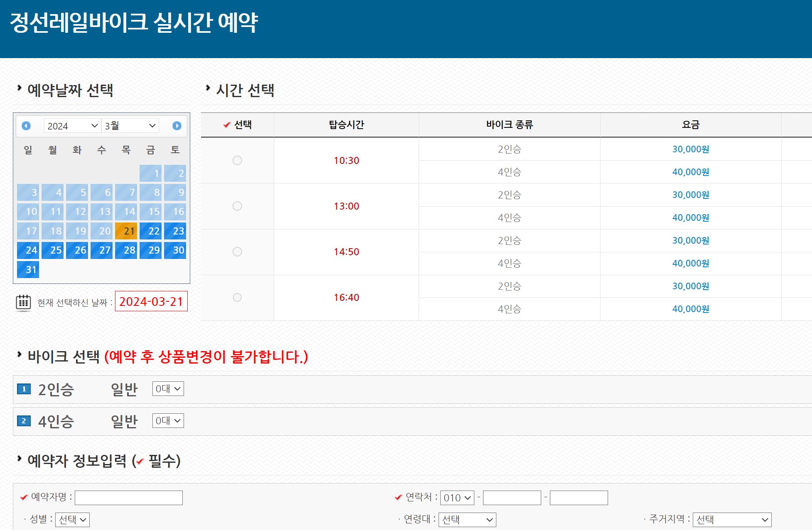Select the 16:40 ride time radio button

[237, 297]
